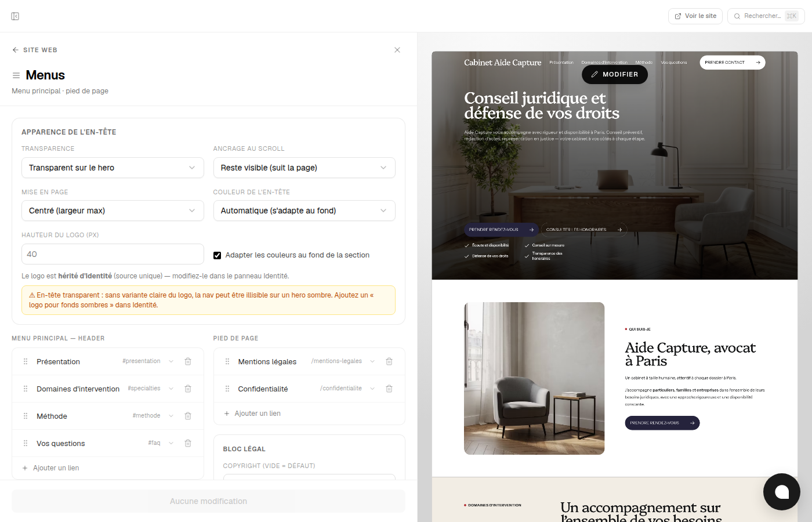Image resolution: width=812 pixels, height=522 pixels.
Task: Expand target options for #methode
Action: click(171, 416)
